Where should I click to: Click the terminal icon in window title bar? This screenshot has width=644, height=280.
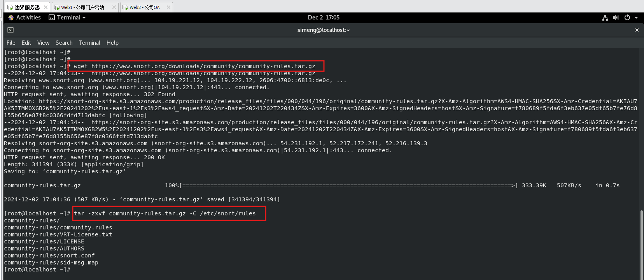click(x=10, y=30)
